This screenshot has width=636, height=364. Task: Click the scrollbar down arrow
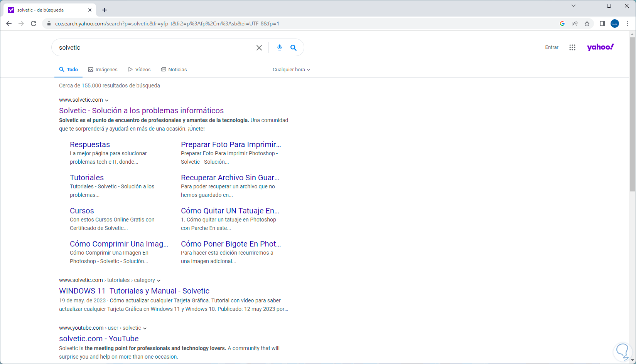pos(632,361)
